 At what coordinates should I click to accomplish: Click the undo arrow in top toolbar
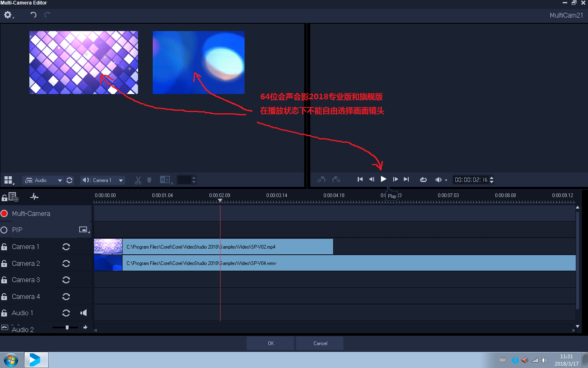pos(33,15)
